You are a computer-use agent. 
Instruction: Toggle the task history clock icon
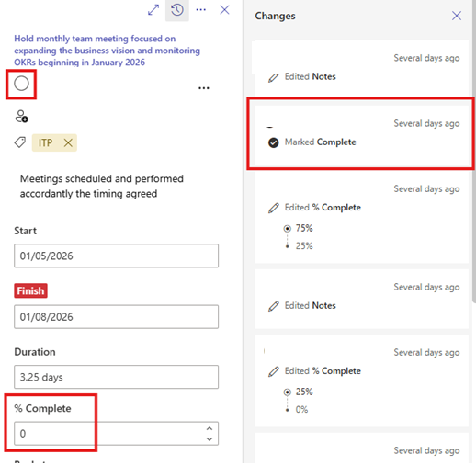177,10
